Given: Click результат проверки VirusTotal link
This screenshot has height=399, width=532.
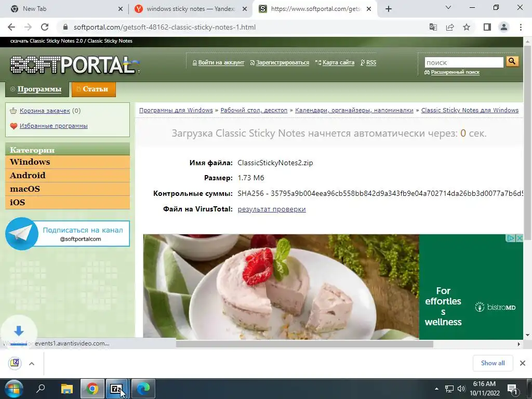Looking at the screenshot, I should [272, 209].
